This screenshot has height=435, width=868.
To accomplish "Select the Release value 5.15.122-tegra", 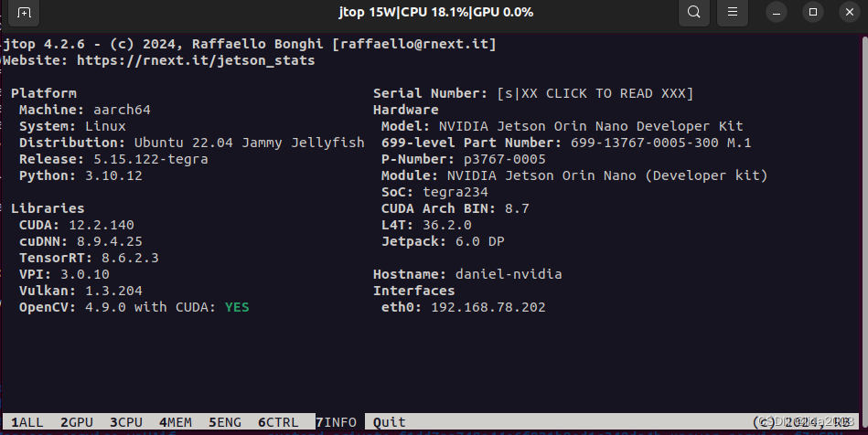I will click(x=151, y=159).
